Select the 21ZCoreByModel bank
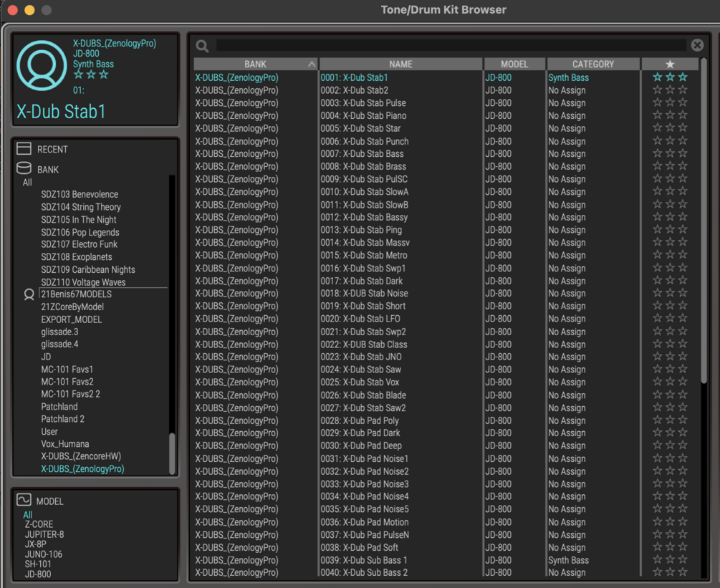720x588 pixels. (x=72, y=307)
